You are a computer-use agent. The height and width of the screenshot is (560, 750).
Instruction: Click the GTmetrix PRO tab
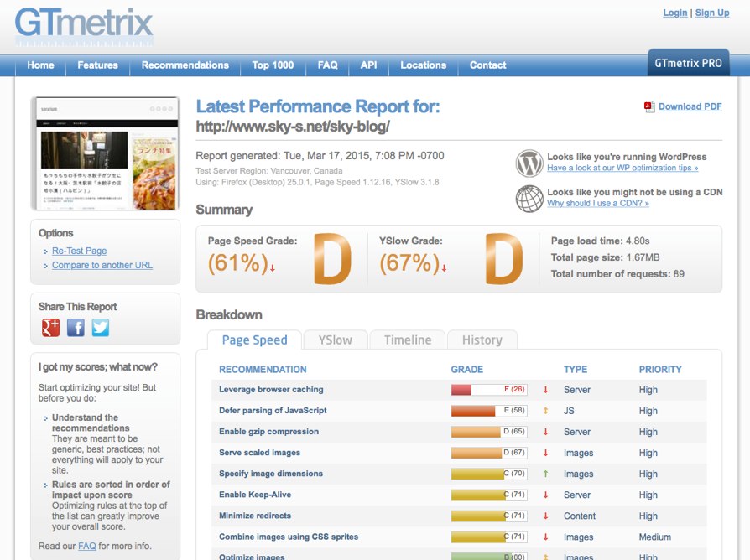click(x=688, y=63)
